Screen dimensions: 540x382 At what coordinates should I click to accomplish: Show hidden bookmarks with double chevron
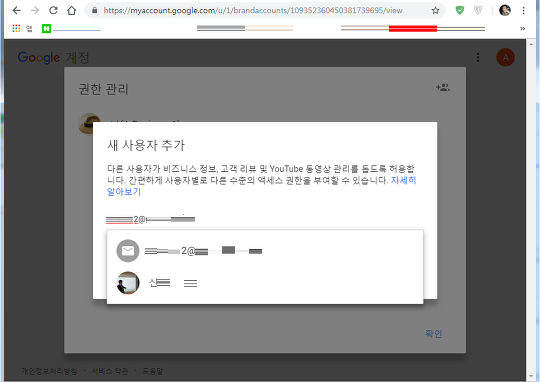tap(522, 29)
